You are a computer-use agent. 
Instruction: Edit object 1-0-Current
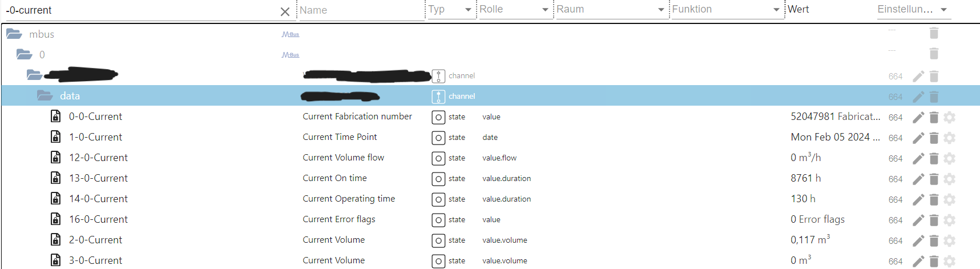918,138
